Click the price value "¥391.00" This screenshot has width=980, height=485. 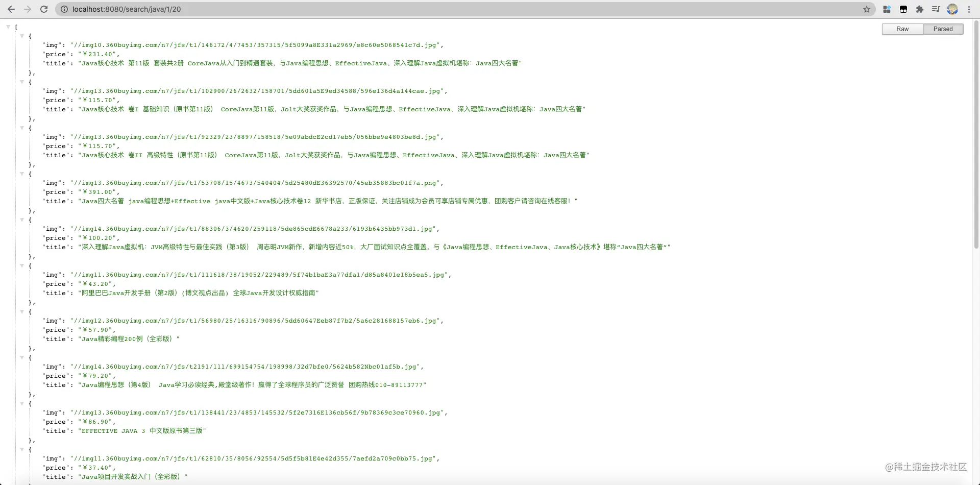pyautogui.click(x=97, y=192)
